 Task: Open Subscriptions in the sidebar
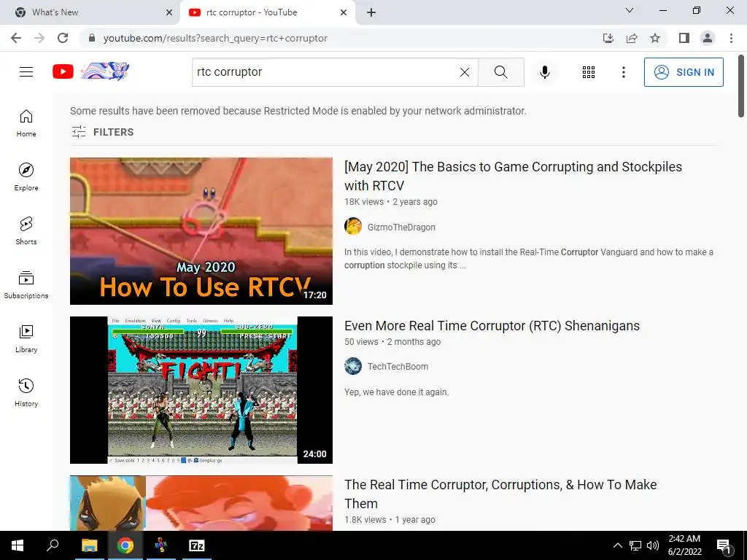pos(26,285)
